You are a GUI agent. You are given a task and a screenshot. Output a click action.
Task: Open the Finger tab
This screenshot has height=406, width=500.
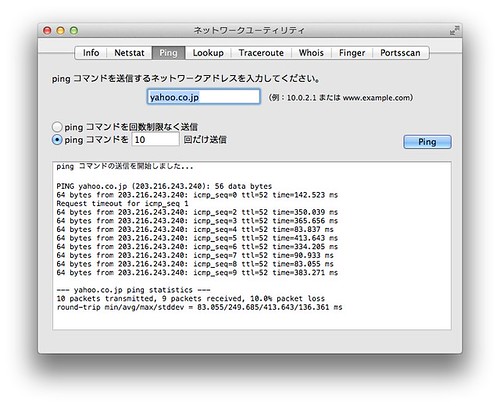(x=352, y=53)
